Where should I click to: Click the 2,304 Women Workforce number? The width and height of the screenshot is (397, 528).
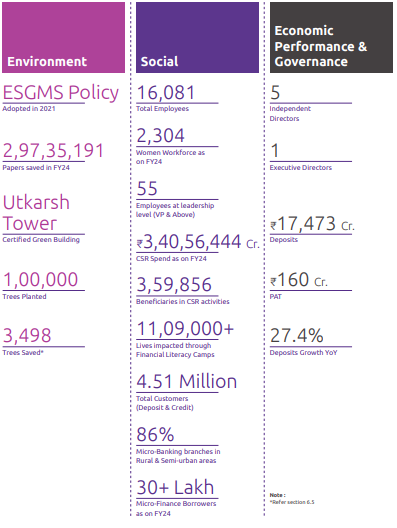(160, 136)
